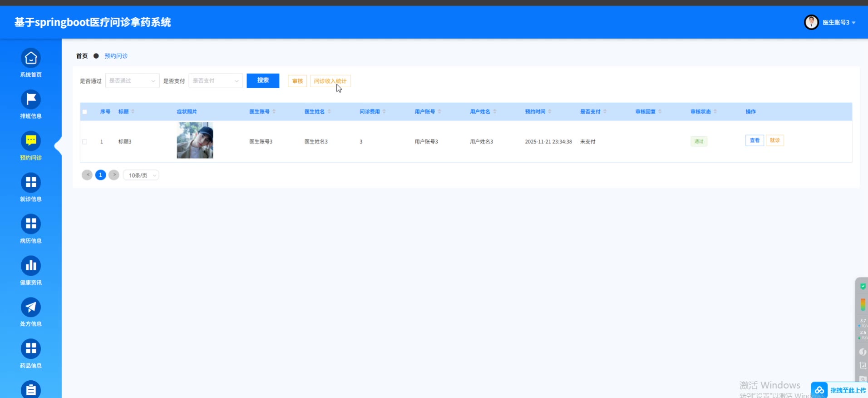Expand the 是否支付 dropdown
The width and height of the screenshot is (868, 398).
(x=216, y=81)
